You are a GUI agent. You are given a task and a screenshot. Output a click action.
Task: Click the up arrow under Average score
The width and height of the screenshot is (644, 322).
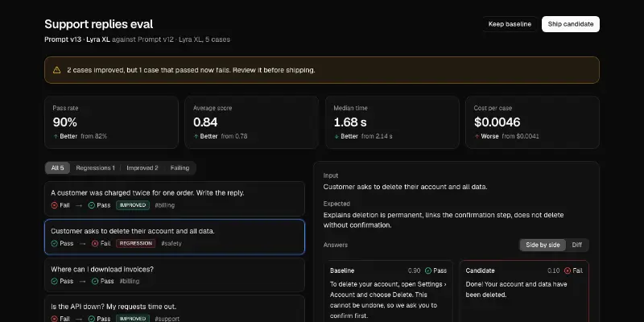tap(196, 136)
